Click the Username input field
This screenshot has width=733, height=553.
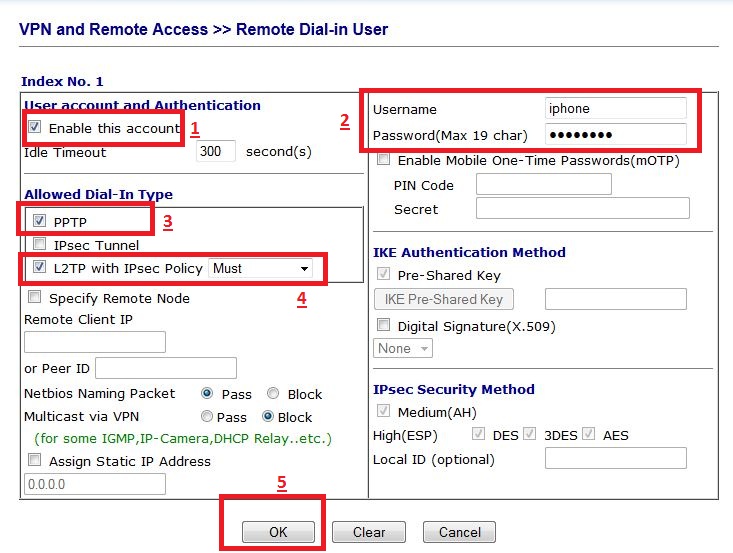616,108
